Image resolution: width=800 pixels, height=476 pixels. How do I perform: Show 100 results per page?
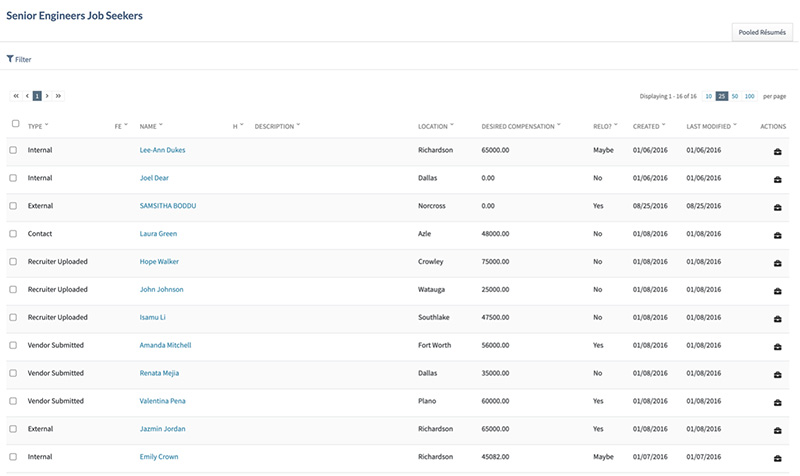[x=750, y=96]
